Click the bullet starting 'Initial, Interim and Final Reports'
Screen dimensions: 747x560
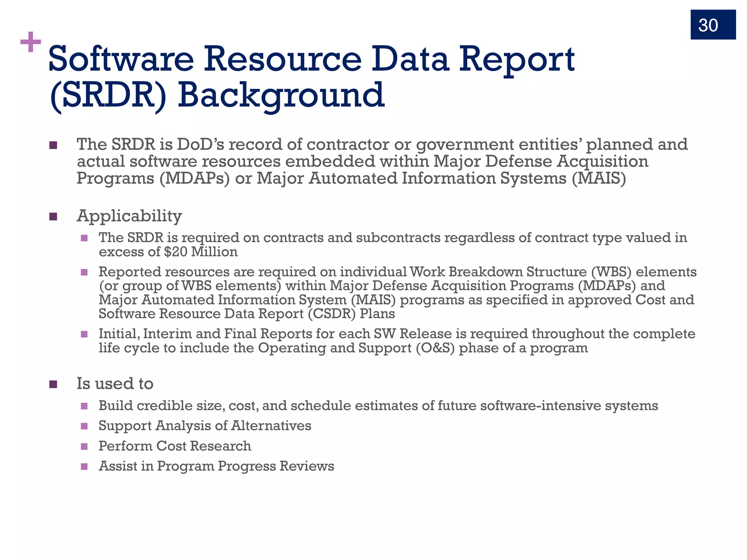click(x=397, y=341)
